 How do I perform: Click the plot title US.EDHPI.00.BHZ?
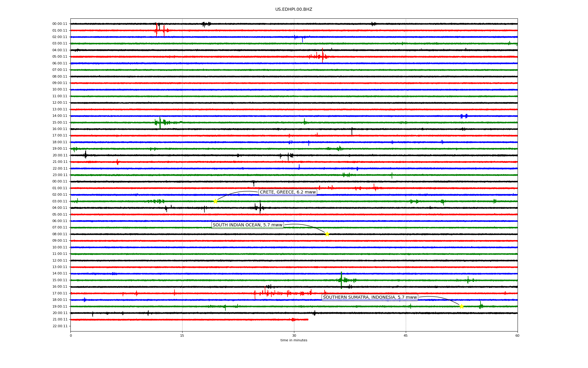[294, 10]
